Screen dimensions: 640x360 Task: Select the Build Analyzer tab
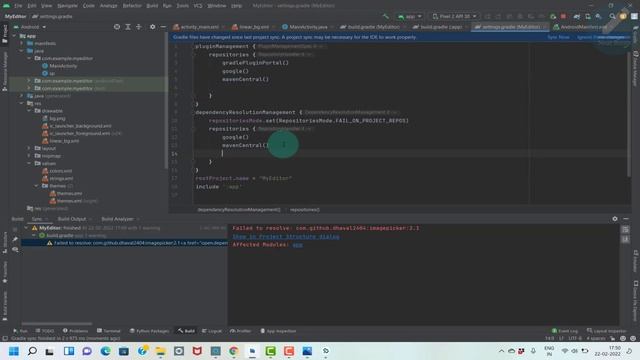[117, 219]
